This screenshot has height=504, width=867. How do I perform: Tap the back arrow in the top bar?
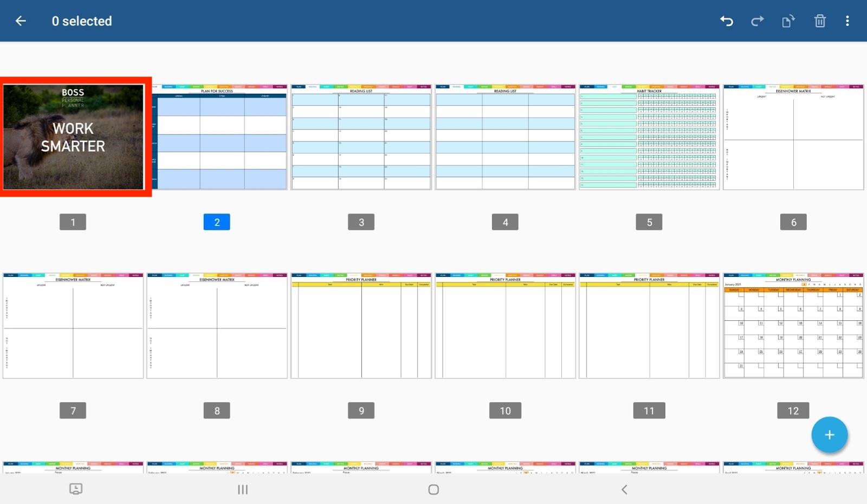click(21, 21)
